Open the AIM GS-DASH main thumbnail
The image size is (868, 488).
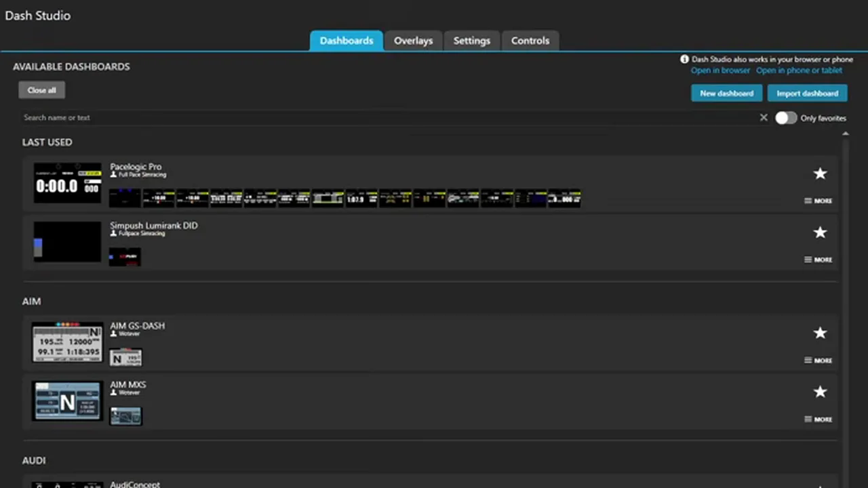68,342
